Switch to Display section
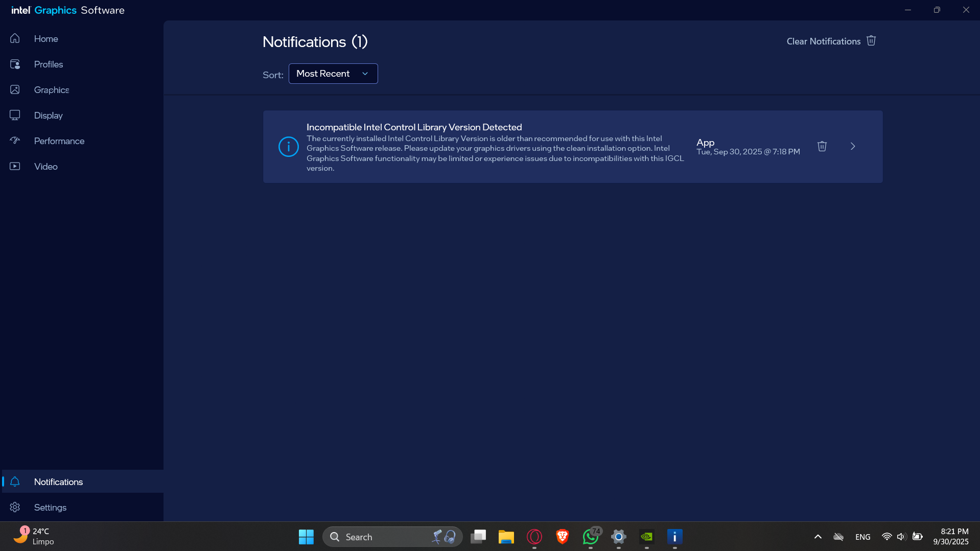Viewport: 980px width, 551px height. pos(82,116)
